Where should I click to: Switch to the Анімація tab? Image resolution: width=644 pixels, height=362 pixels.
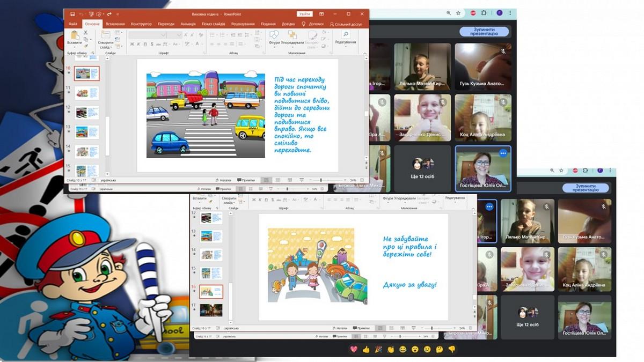[188, 24]
